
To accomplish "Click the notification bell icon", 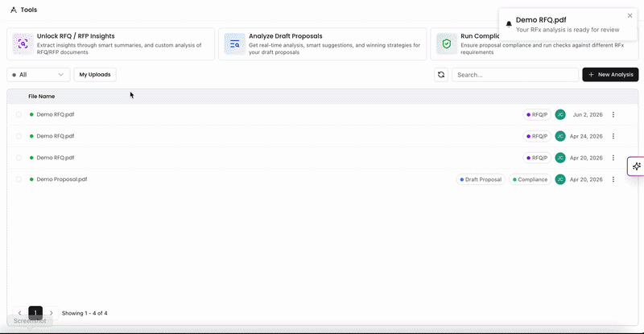I will pyautogui.click(x=509, y=24).
